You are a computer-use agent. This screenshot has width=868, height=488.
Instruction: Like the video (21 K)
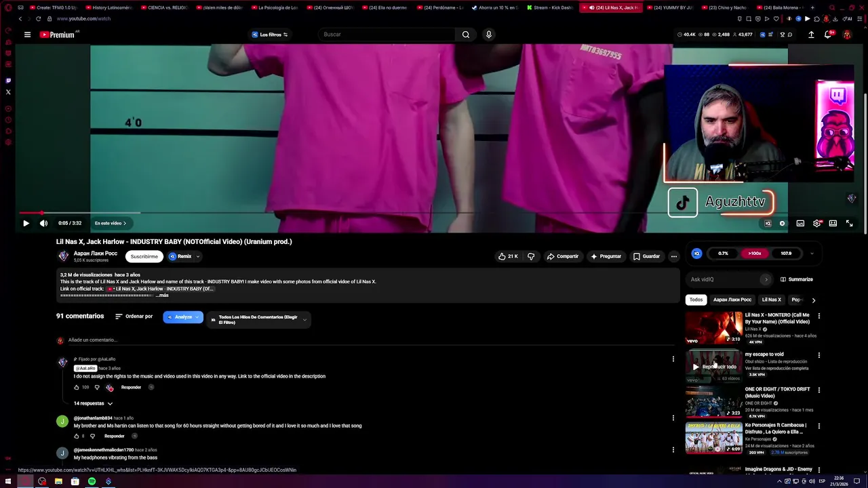tap(508, 256)
